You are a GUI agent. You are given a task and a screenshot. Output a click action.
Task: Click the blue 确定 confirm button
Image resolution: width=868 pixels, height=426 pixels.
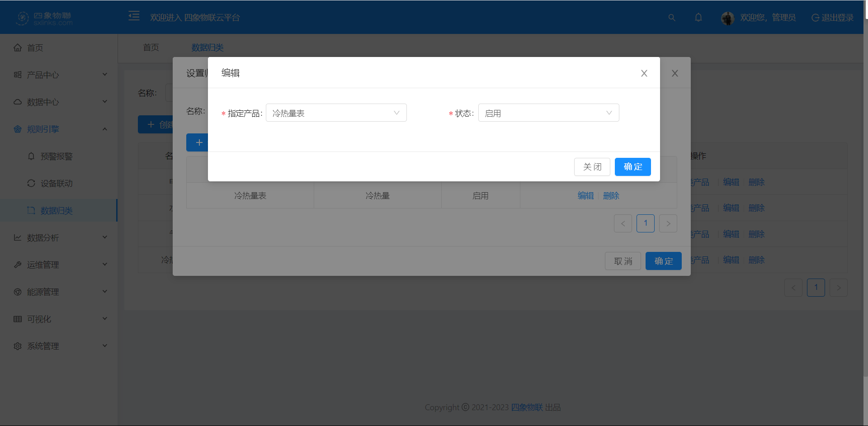click(x=632, y=166)
